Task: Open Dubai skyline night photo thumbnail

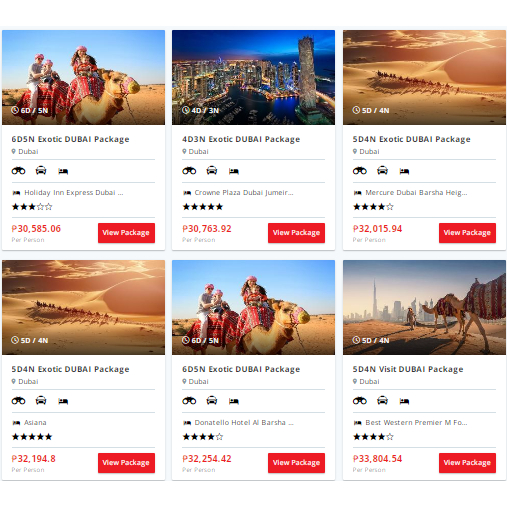Action: (253, 77)
